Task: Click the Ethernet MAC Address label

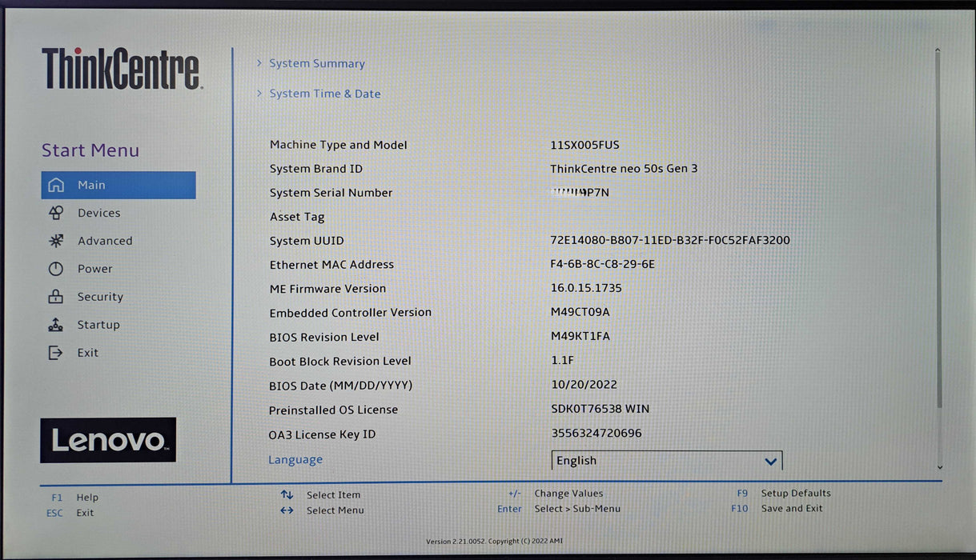Action: [x=331, y=265]
